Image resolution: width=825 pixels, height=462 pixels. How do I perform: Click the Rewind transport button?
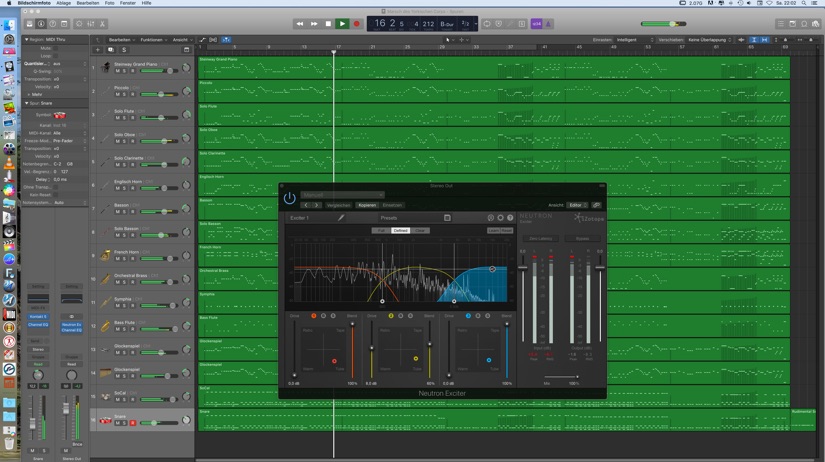[299, 24]
